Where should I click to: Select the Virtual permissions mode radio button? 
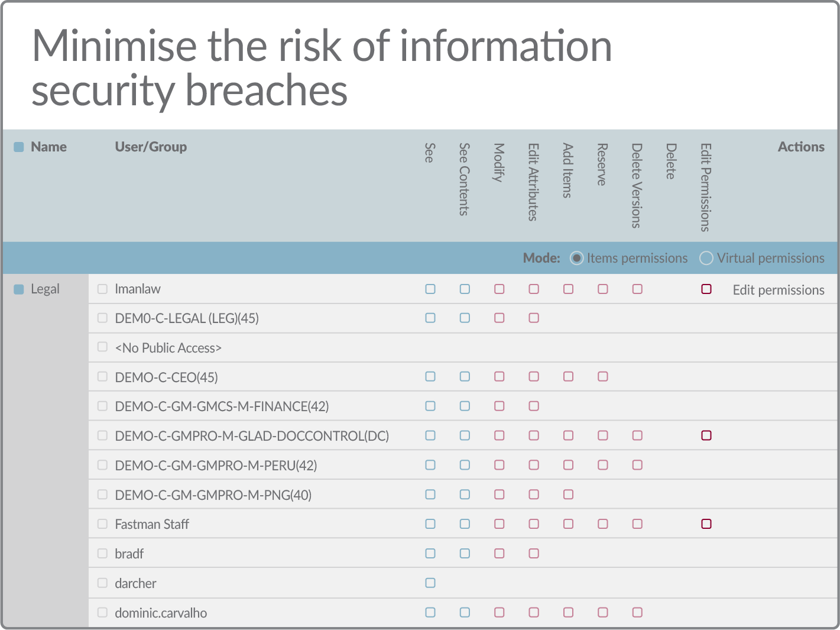[706, 258]
